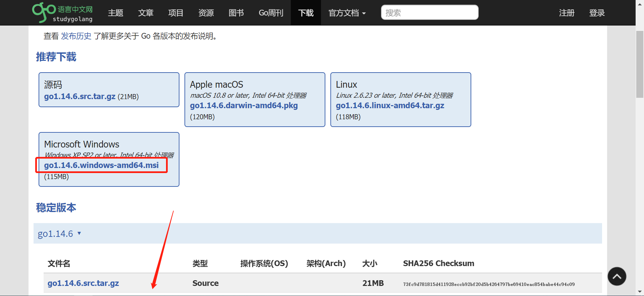Click the 推荐下载 heading

tap(56, 57)
